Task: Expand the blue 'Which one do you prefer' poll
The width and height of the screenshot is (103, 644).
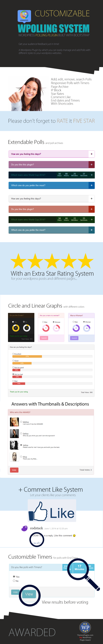Action: [x=91, y=185]
